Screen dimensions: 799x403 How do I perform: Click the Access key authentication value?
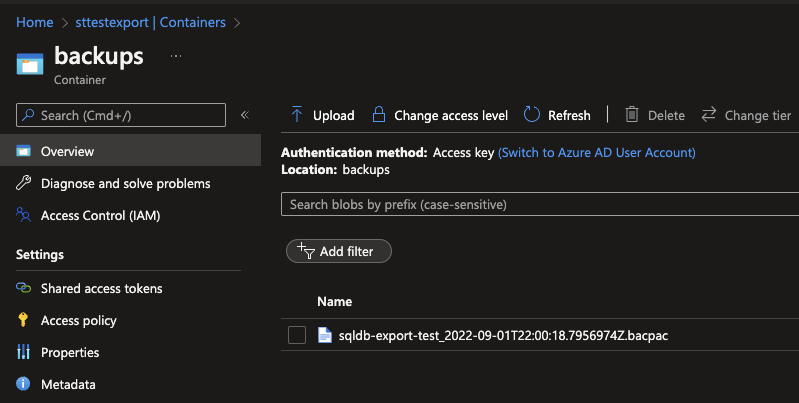pyautogui.click(x=463, y=152)
